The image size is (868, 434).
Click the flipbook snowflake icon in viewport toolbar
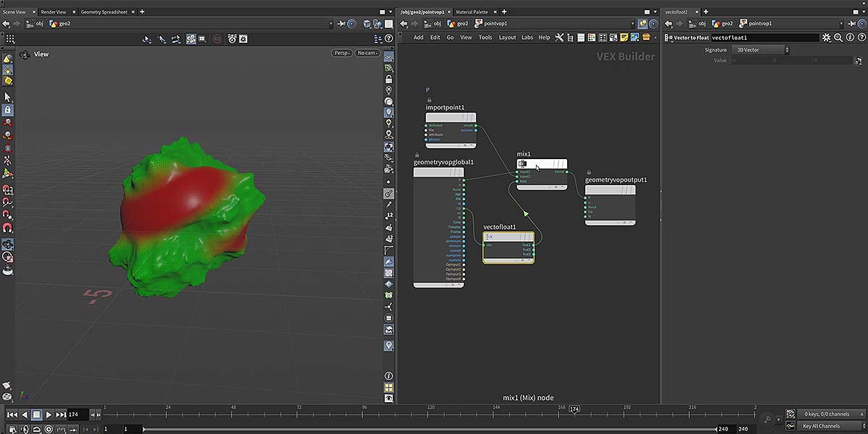[x=244, y=38]
